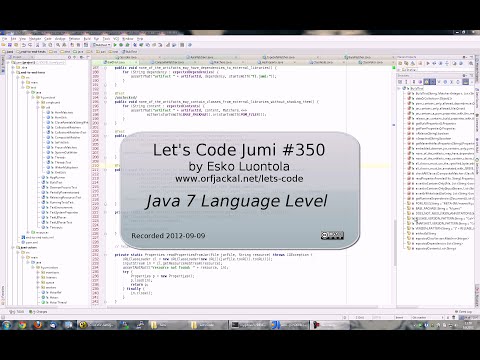Click end-to-end-tests in the navigation bar
Screen dimensions: 480x360
(31, 52)
